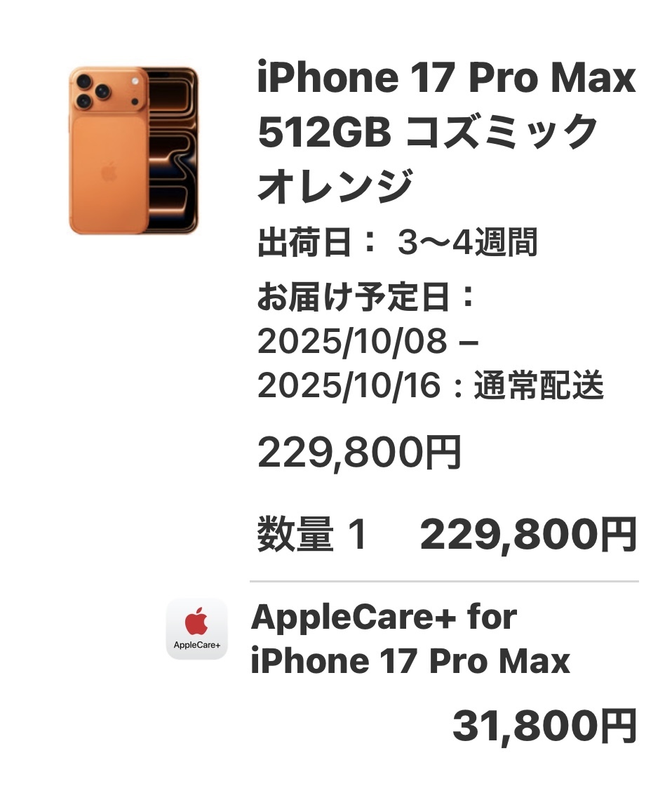672x800 pixels.
Task: Click the unit price 229,800円
Action: [x=359, y=453]
